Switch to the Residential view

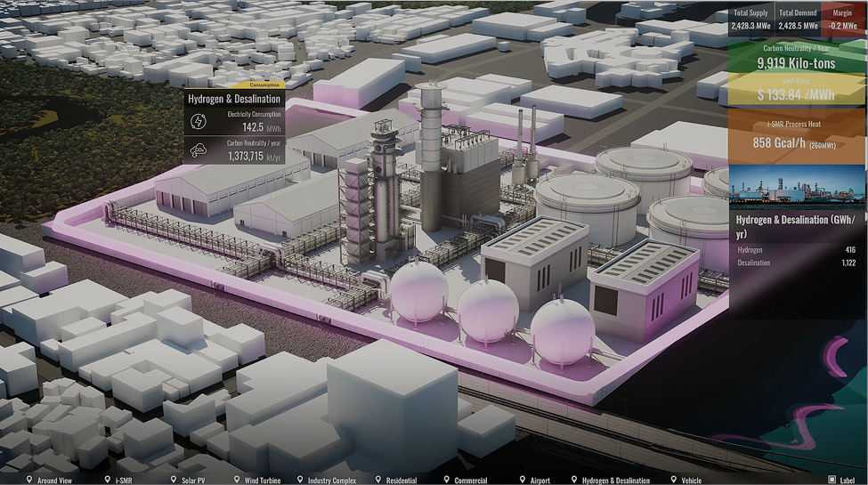pos(401,480)
